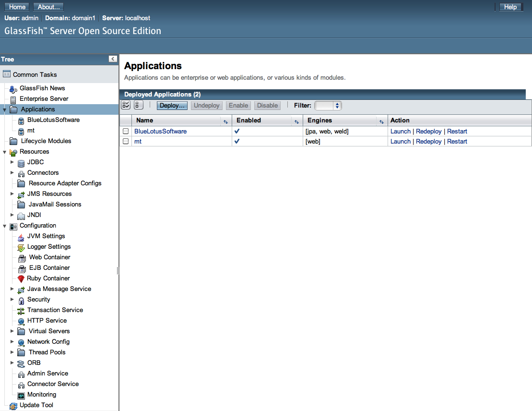
Task: Check the row checkbox for BlueLotusSoftware
Action: click(x=125, y=131)
